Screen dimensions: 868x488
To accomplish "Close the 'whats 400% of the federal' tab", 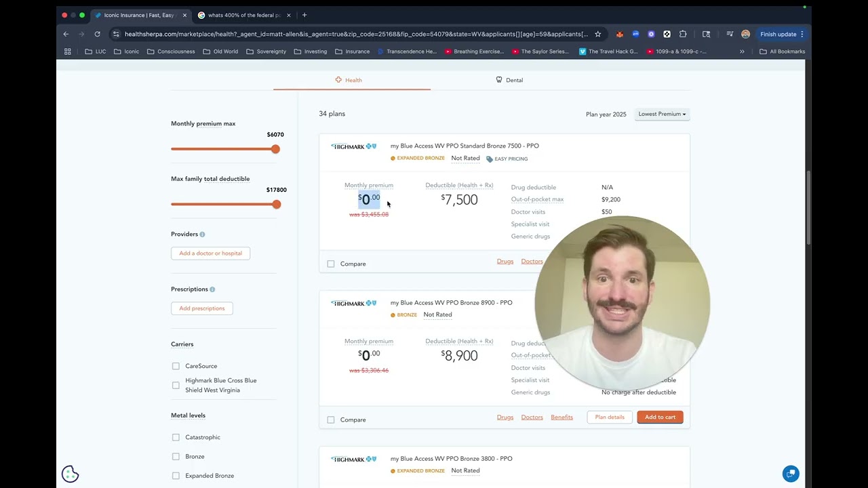I will [x=289, y=15].
